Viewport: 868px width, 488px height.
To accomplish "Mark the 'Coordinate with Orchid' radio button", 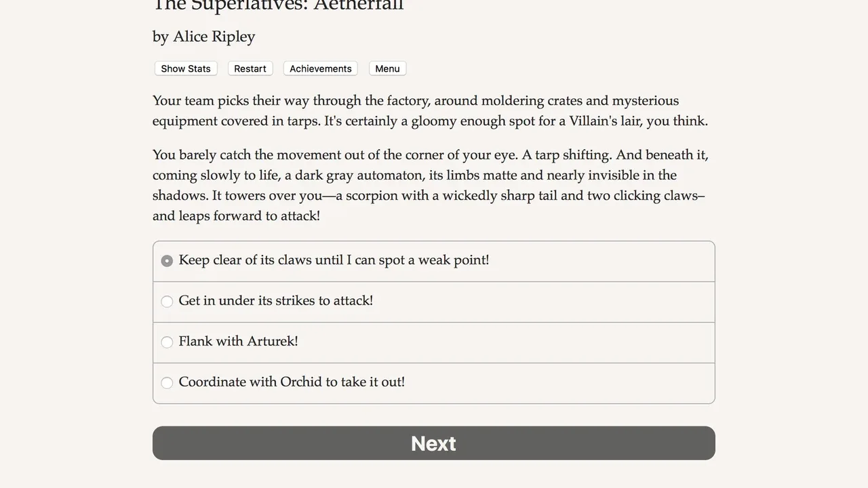I will 167,383.
